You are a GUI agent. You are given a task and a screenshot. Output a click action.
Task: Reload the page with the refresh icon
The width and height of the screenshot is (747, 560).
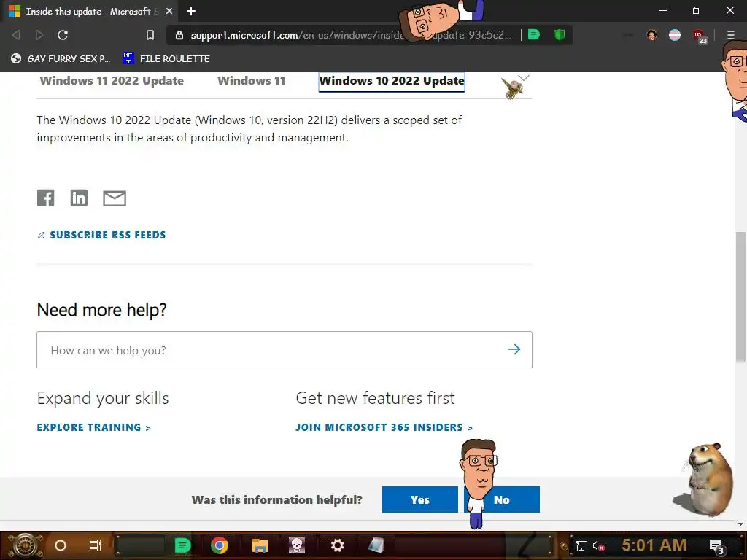tap(63, 35)
